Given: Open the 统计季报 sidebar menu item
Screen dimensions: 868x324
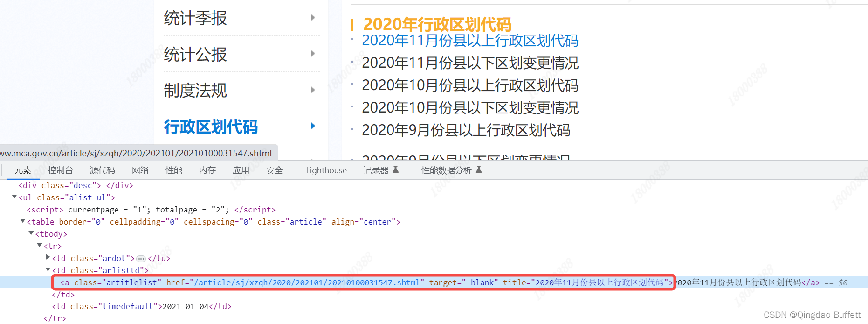Looking at the screenshot, I should pos(195,18).
